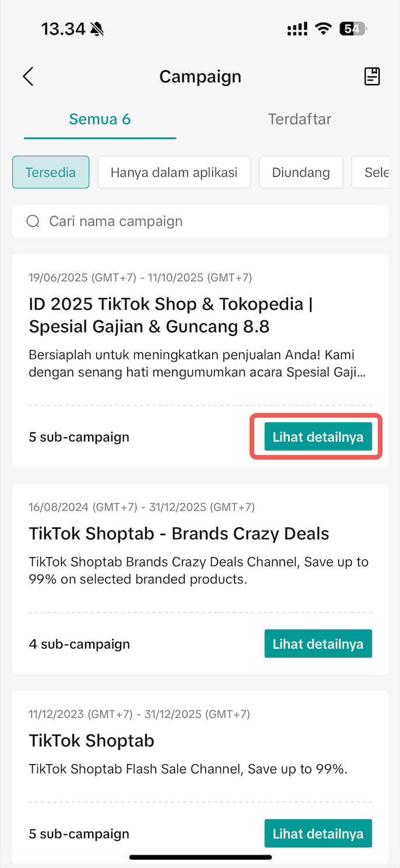Image resolution: width=400 pixels, height=868 pixels.
Task: Toggle the Diundang filter chip
Action: tap(301, 172)
